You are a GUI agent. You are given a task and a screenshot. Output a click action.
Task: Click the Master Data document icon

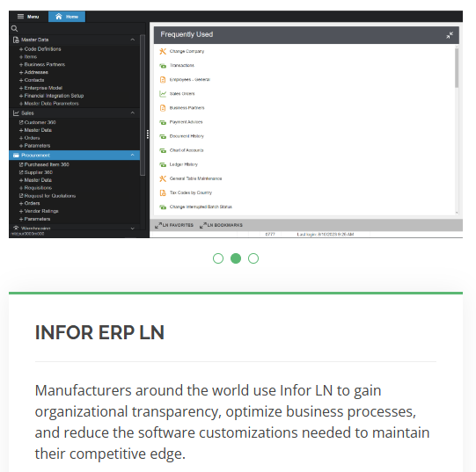point(16,40)
